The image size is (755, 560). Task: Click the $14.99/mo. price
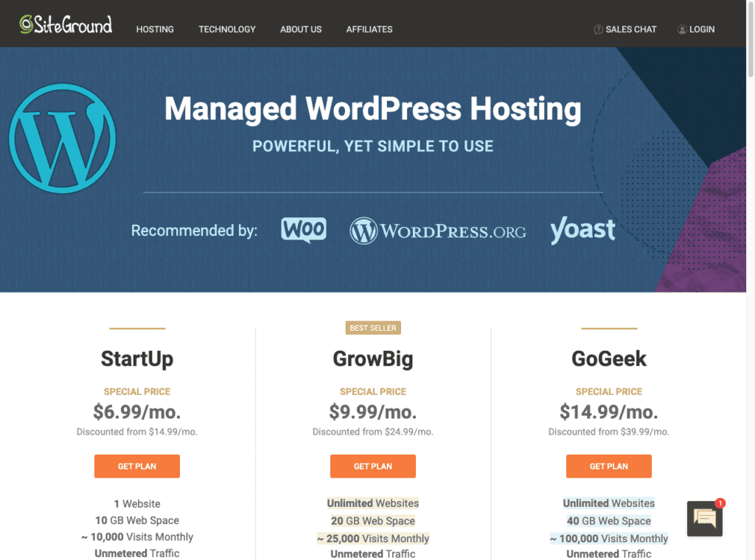(x=609, y=412)
